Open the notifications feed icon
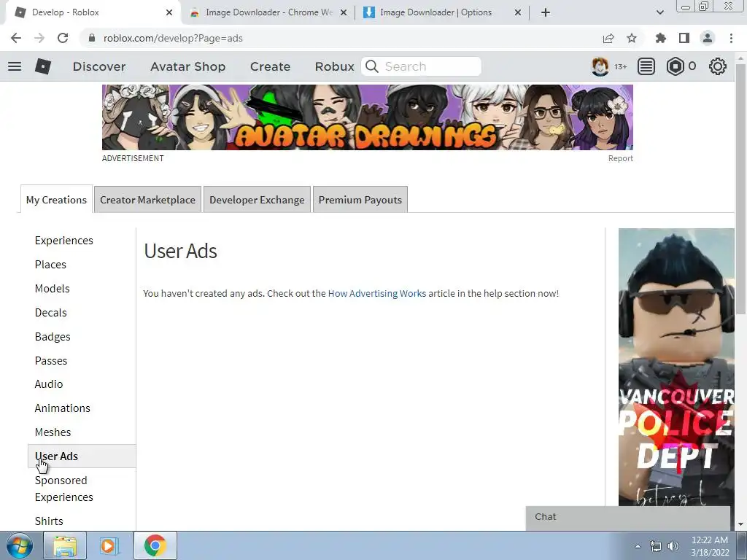The height and width of the screenshot is (560, 747). click(646, 66)
